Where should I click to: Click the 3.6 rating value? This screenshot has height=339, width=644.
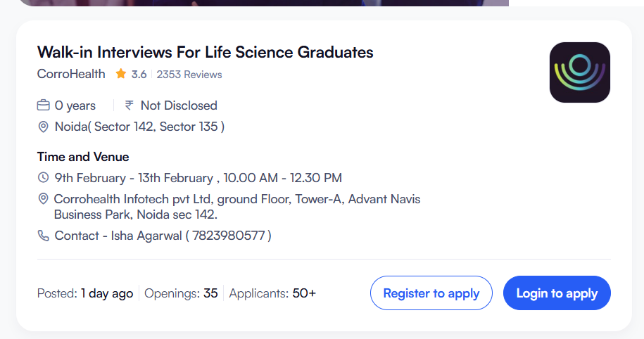[139, 75]
